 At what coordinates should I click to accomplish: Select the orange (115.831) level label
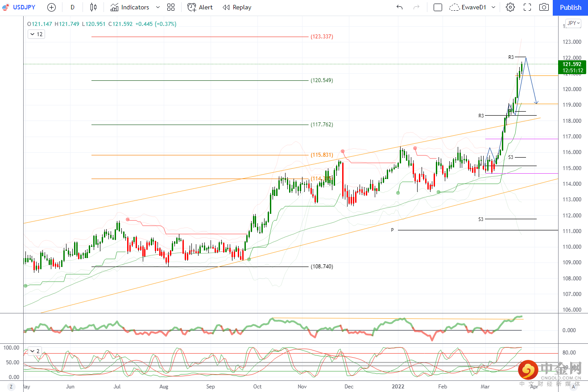[x=322, y=155]
